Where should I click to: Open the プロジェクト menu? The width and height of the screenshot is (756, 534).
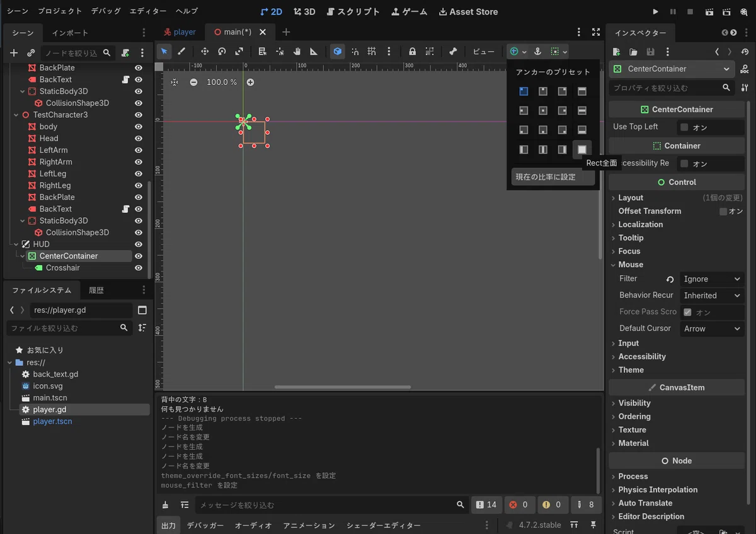click(60, 11)
